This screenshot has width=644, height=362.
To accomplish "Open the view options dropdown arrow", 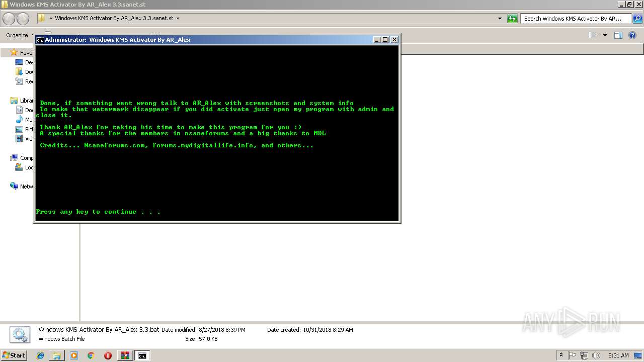I will tap(605, 35).
